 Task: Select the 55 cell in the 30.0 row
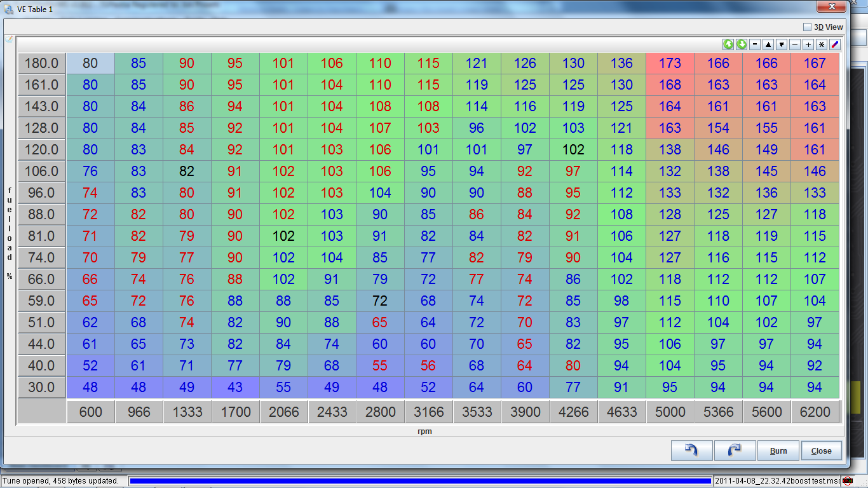point(284,387)
